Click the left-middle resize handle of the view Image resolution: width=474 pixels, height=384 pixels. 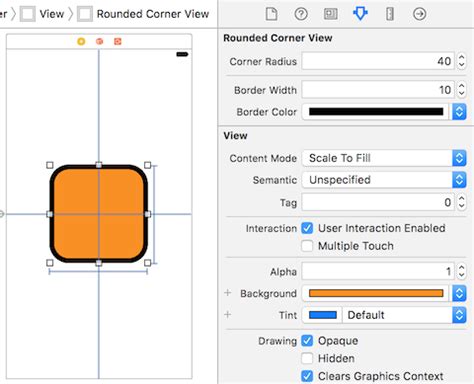(50, 214)
